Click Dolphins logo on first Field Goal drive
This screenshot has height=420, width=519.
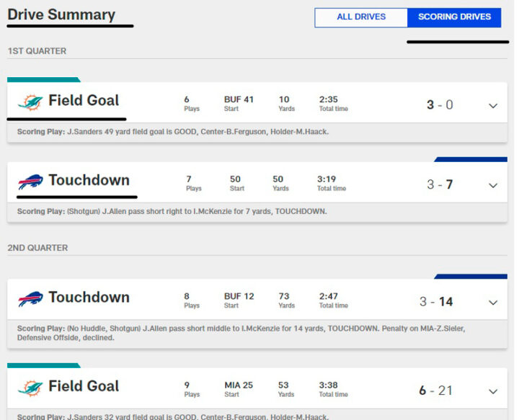pyautogui.click(x=30, y=102)
